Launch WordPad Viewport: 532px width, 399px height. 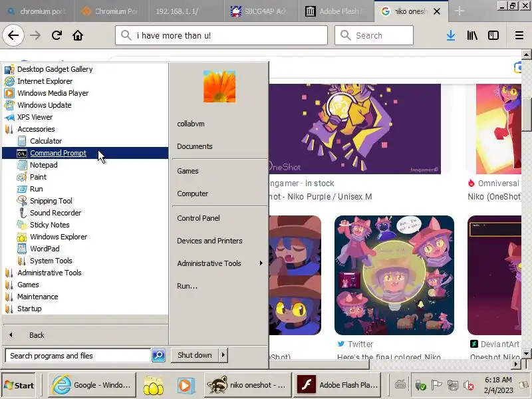pyautogui.click(x=85, y=249)
